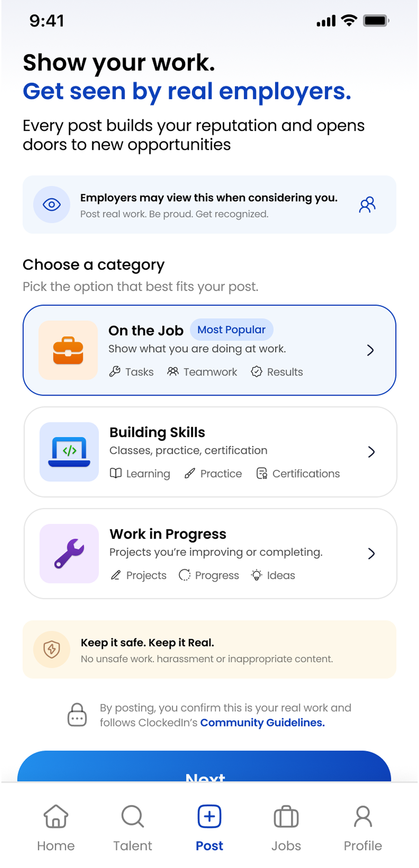Expand the Work in Progress chevron
This screenshot has height=868, width=419.
coord(371,554)
